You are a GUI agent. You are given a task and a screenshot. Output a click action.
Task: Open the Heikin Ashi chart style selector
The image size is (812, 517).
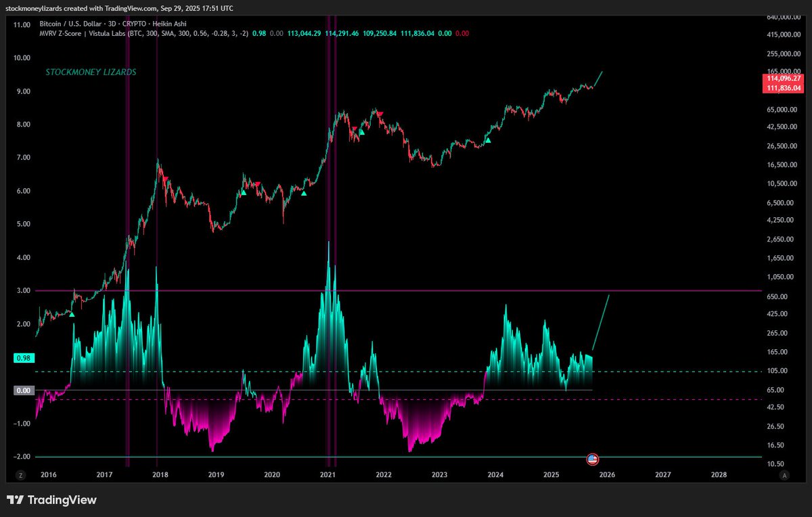[169, 24]
